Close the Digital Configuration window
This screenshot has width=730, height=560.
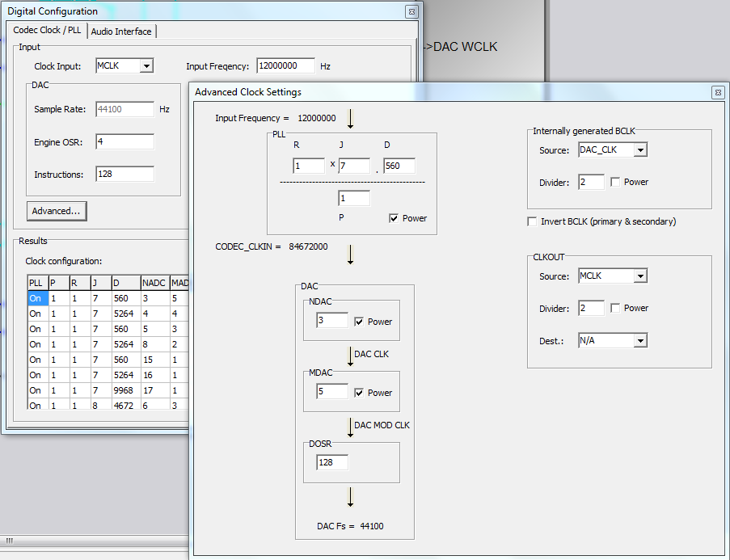click(411, 11)
